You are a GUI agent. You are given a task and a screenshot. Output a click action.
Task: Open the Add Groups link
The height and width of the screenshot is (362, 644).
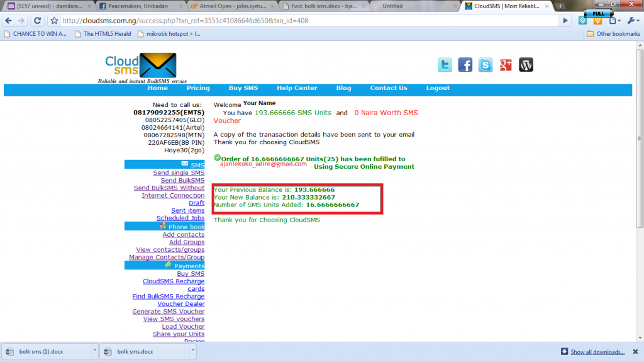pos(186,242)
